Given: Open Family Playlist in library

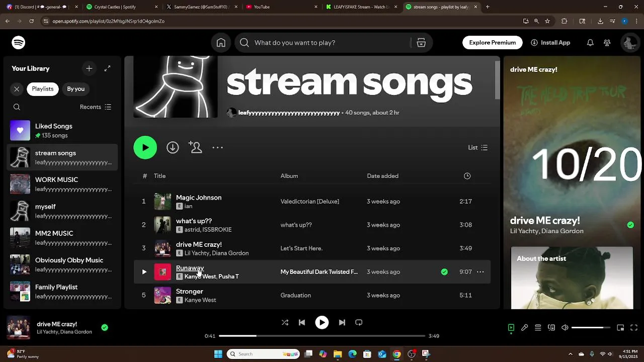Looking at the screenshot, I should click(x=62, y=292).
